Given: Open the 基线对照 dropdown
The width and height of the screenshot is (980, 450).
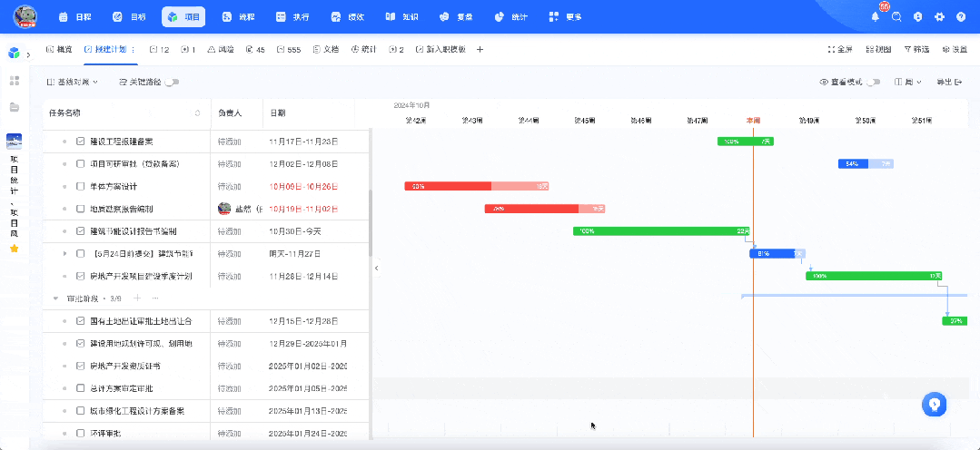Looking at the screenshot, I should [x=73, y=82].
